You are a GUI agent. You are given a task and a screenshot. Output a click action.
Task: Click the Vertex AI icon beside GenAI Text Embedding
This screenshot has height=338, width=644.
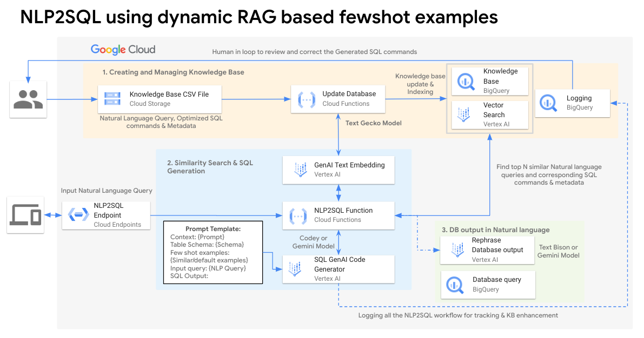pos(301,170)
